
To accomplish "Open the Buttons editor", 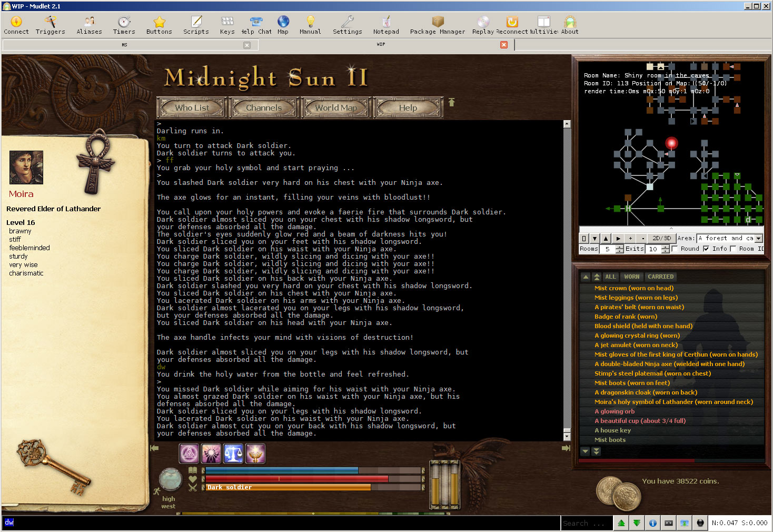I will (x=159, y=25).
